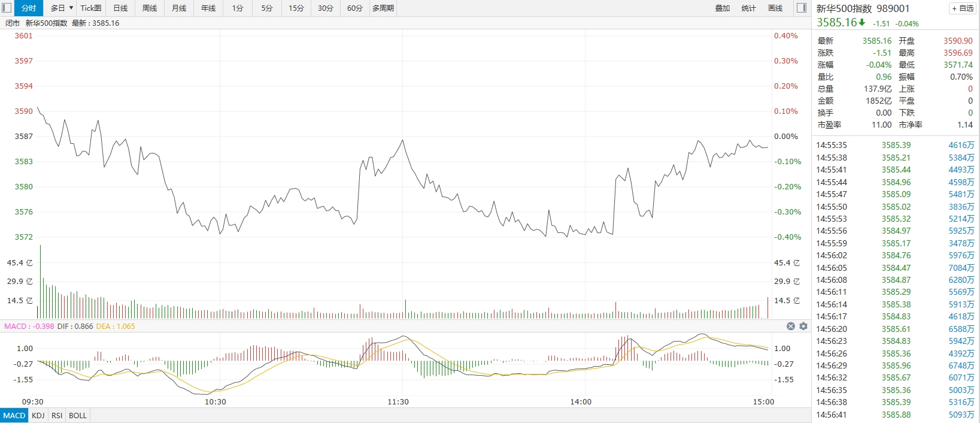Screen dimensions: 980x423
Task: Close the MACD indicator panel
Action: pyautogui.click(x=791, y=326)
